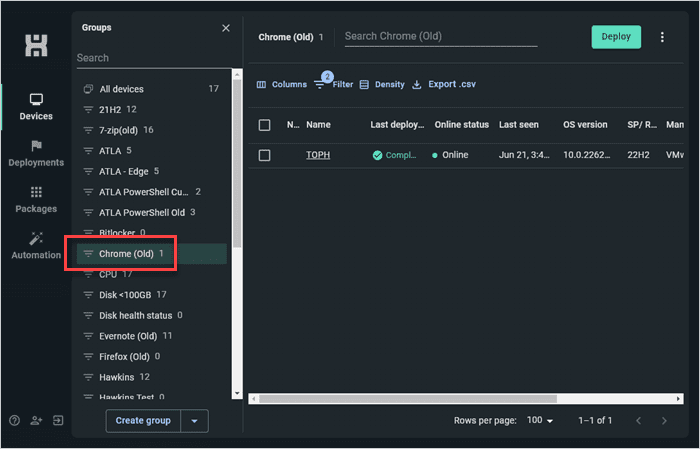Click the sign out icon
Screen dimensions: 700x449
pyautogui.click(x=58, y=420)
